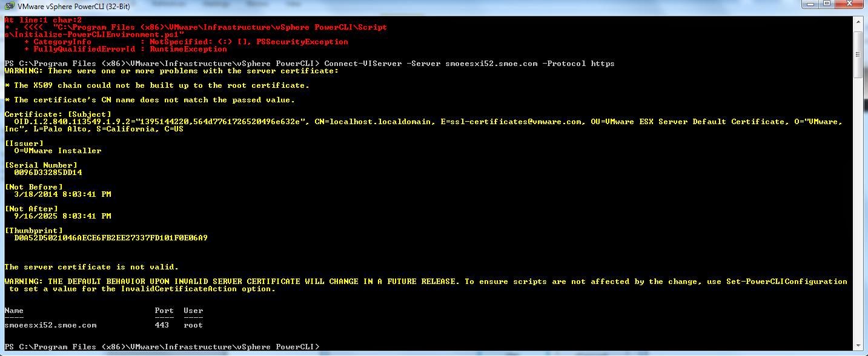Click the serial number 0096D33285DD14
Image resolution: width=868 pixels, height=356 pixels.
(x=48, y=173)
